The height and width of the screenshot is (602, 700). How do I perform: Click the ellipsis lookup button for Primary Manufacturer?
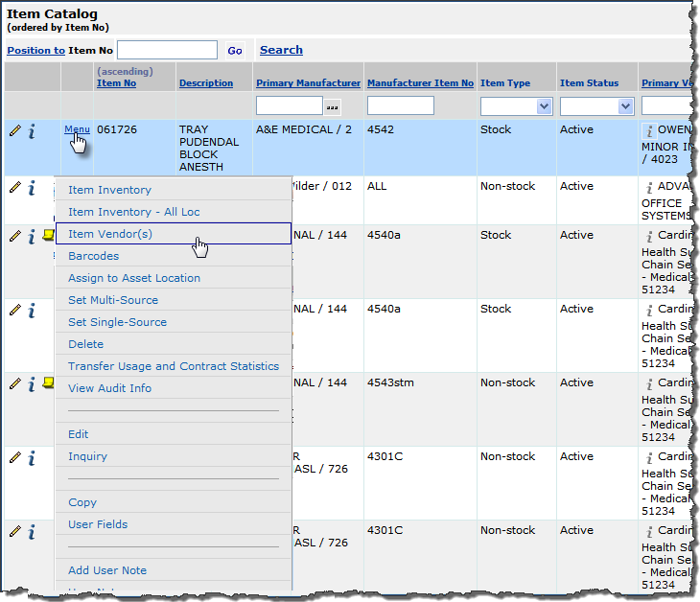tap(333, 106)
